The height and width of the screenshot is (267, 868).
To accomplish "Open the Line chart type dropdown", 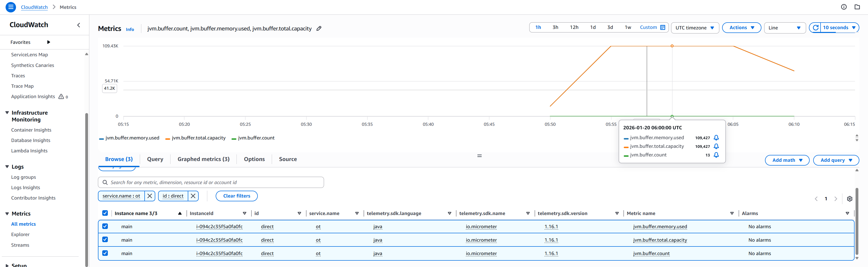I will [784, 28].
